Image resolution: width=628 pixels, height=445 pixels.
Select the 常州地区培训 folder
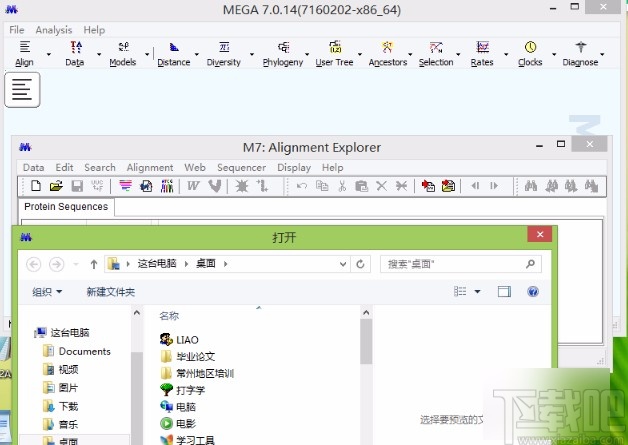(197, 373)
